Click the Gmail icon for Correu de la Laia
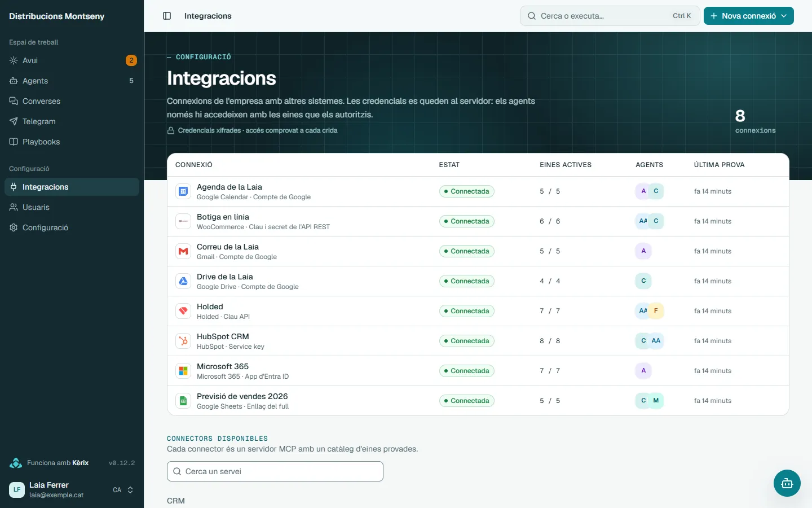 click(x=183, y=251)
